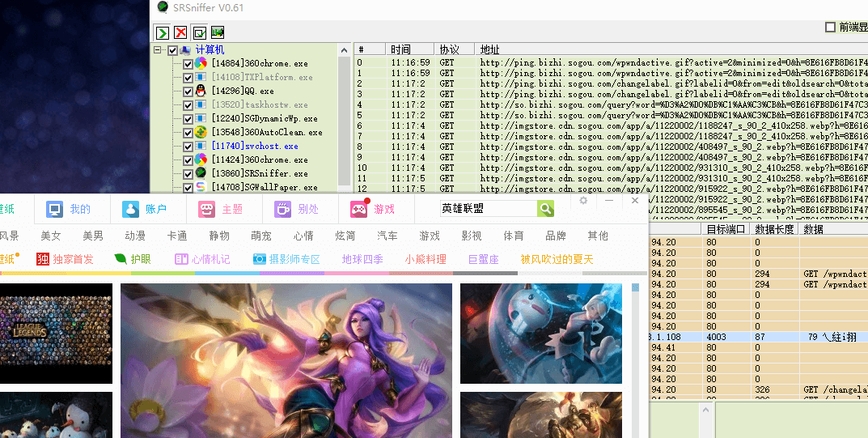Open wallpaper app settings gear
868x438 pixels.
(x=583, y=201)
